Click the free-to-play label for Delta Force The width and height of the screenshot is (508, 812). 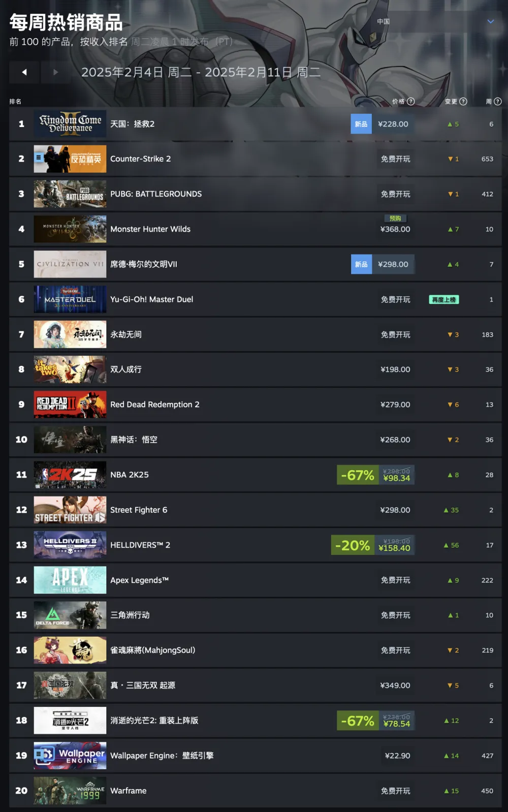pyautogui.click(x=396, y=615)
